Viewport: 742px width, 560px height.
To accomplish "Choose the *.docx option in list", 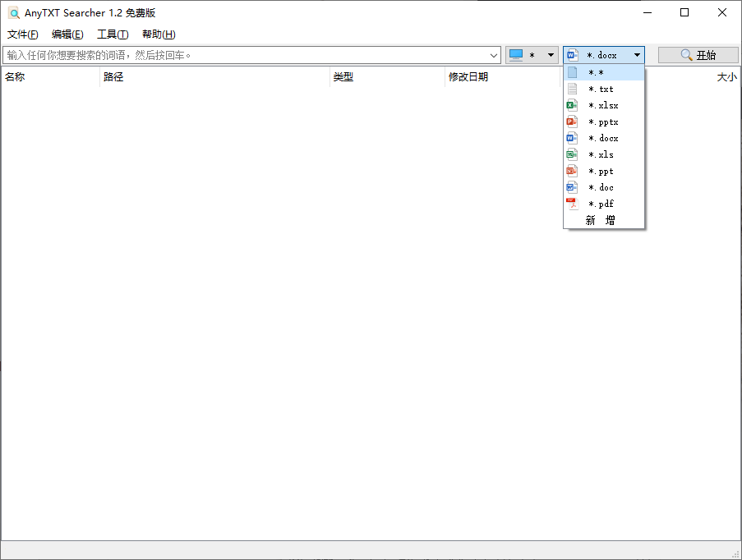I will [604, 138].
